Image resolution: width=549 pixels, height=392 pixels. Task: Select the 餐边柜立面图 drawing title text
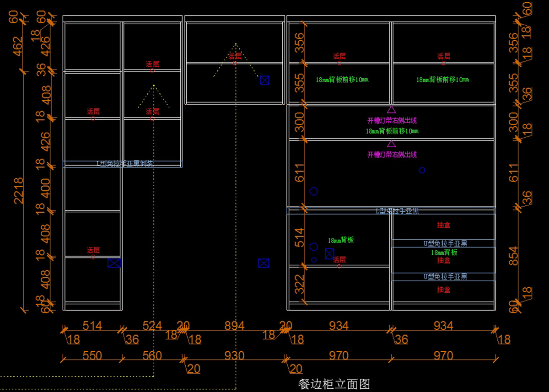click(334, 383)
